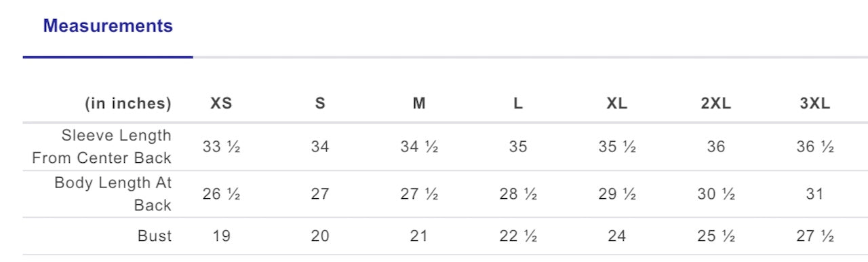868x262 pixels.
Task: Select the XS size column header
Action: [x=221, y=104]
